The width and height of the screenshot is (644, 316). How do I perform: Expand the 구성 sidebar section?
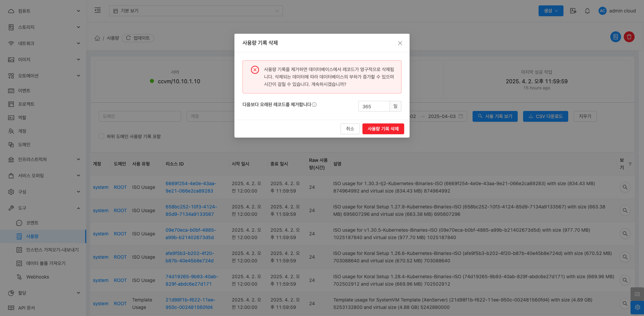[43, 192]
